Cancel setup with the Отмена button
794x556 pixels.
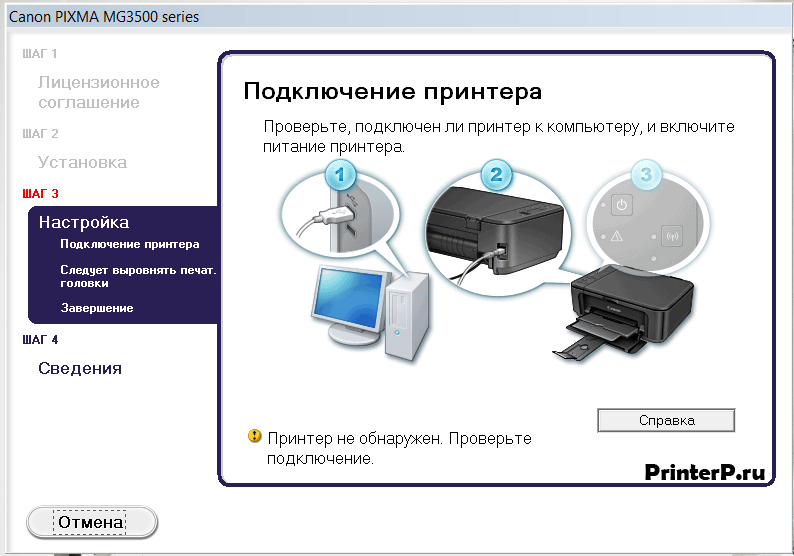92,522
